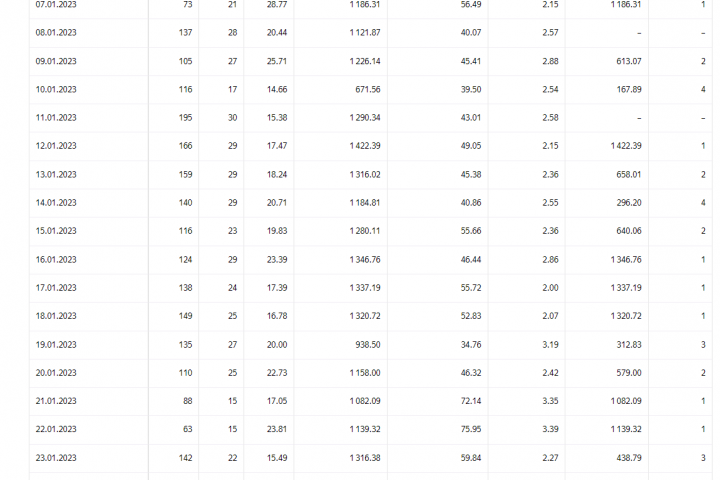
Task: Click the cell showing 167.89
Action: tap(625, 90)
